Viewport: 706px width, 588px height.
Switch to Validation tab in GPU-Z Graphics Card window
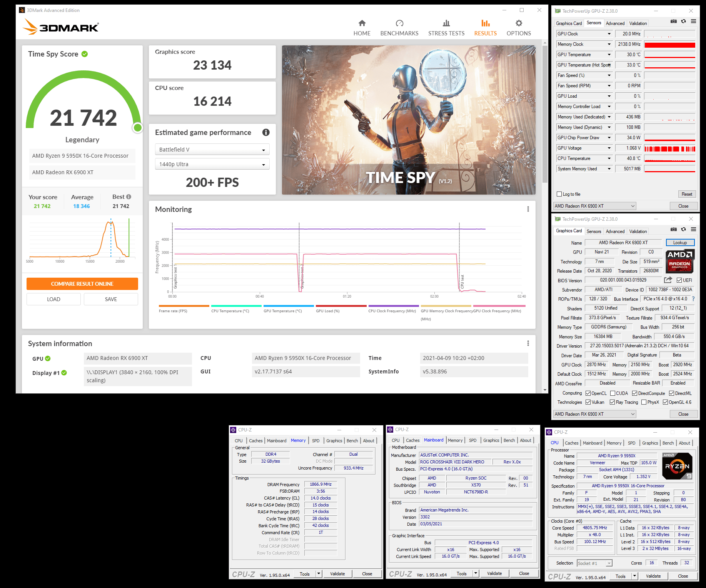click(x=638, y=231)
